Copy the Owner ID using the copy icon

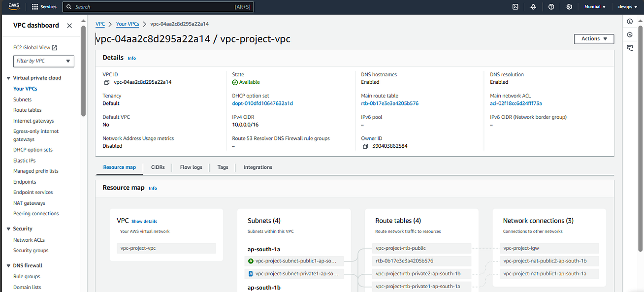click(x=365, y=146)
